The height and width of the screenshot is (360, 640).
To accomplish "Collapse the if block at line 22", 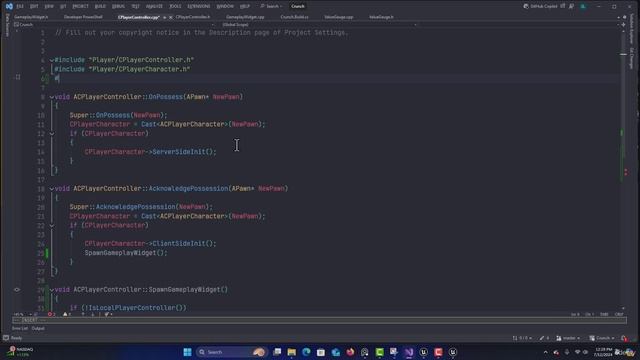I will coord(52,225).
